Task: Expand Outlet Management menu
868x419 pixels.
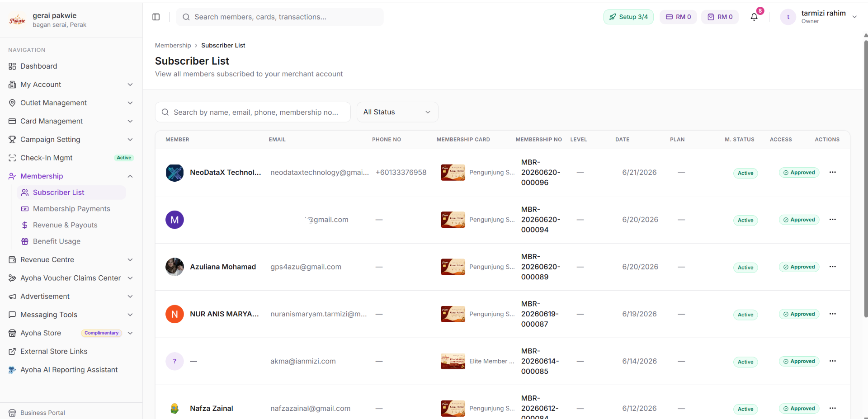Action: coord(71,103)
